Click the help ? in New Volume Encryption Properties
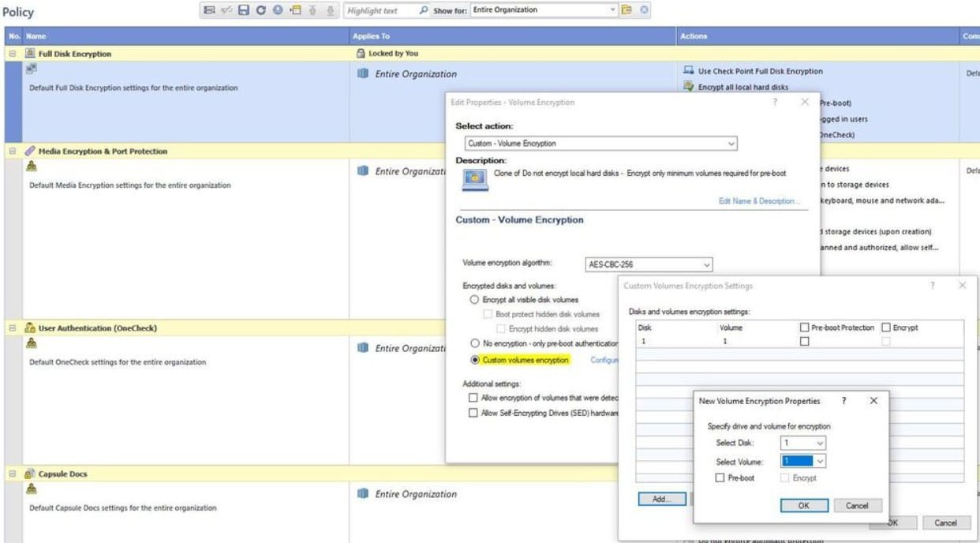This screenshot has width=980, height=543. pos(844,401)
